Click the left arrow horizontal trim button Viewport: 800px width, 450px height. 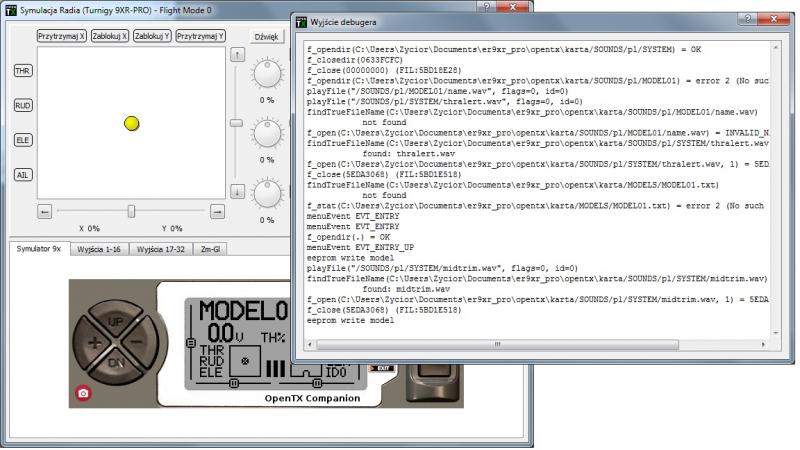tap(45, 211)
